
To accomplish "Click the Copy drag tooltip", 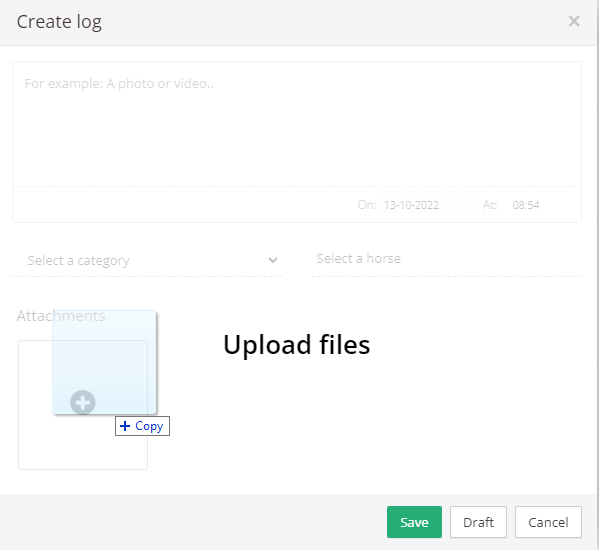I will [x=142, y=426].
